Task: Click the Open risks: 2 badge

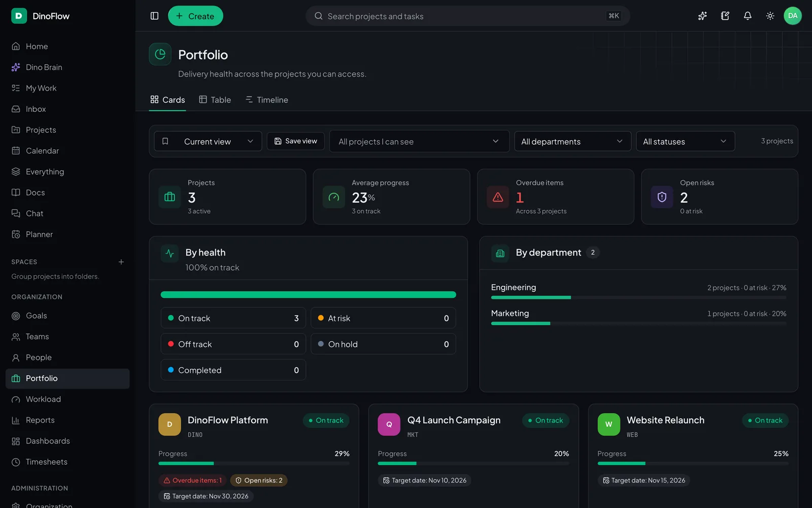Action: (x=259, y=481)
